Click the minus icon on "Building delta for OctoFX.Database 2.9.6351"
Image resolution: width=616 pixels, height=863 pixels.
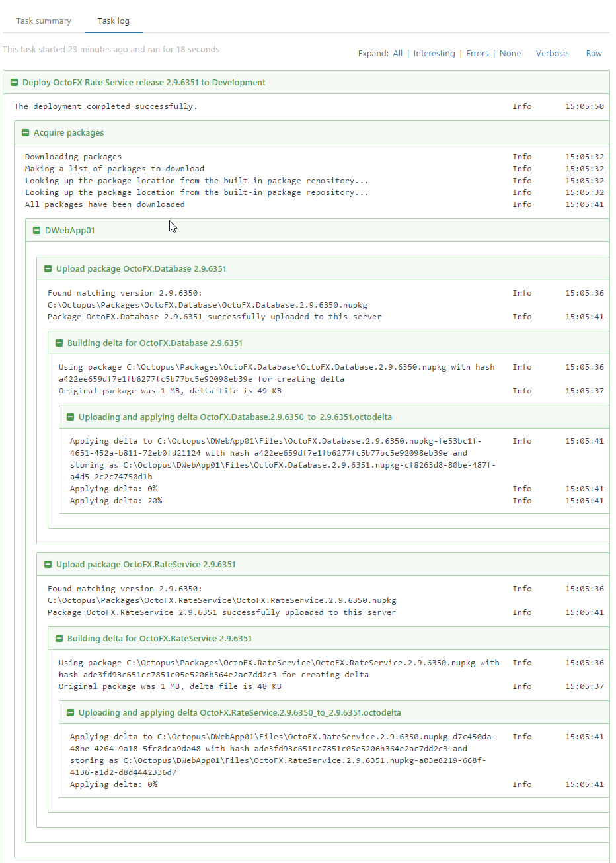pos(58,343)
